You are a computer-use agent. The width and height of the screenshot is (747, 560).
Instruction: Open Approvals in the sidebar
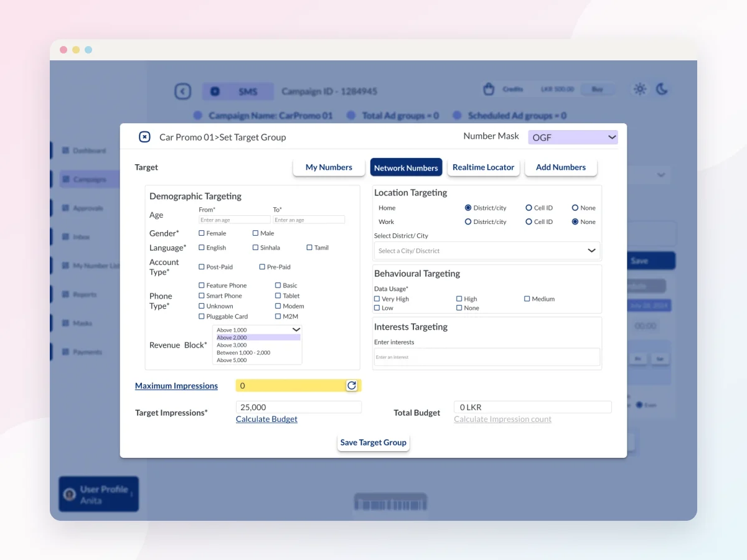[x=83, y=208]
